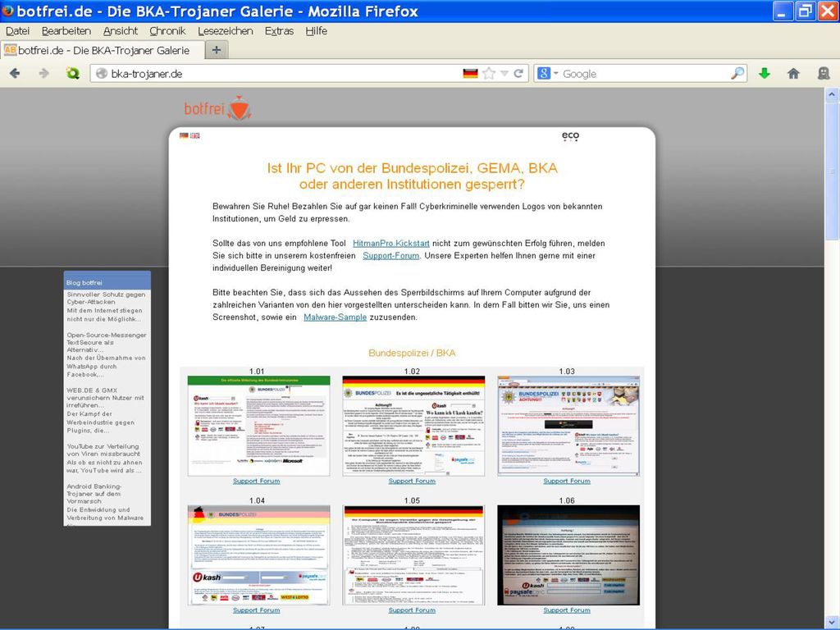This screenshot has height=630, width=840.
Task: Open 'Sinnvoller Schutz gegen Cyber-Attacken' blog entry
Action: pyautogui.click(x=106, y=298)
